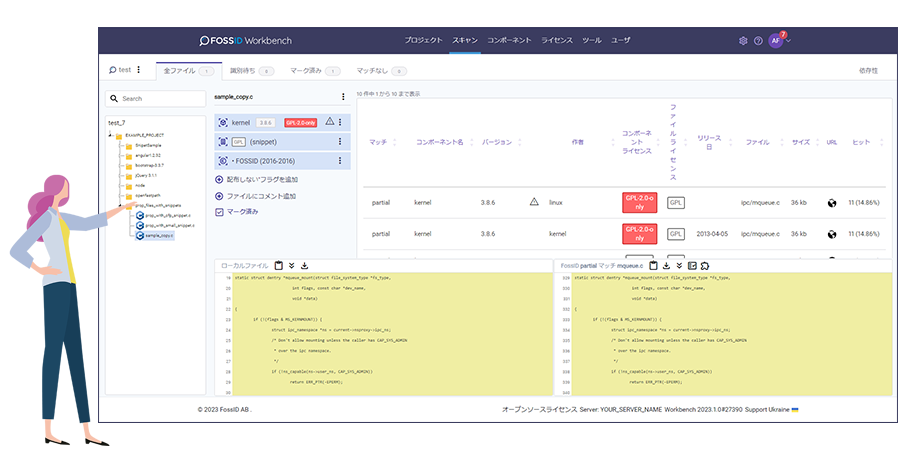Expand the dropdown arrow beside the AF avatar
Image resolution: width=920 pixels, height=450 pixels.
(x=789, y=40)
